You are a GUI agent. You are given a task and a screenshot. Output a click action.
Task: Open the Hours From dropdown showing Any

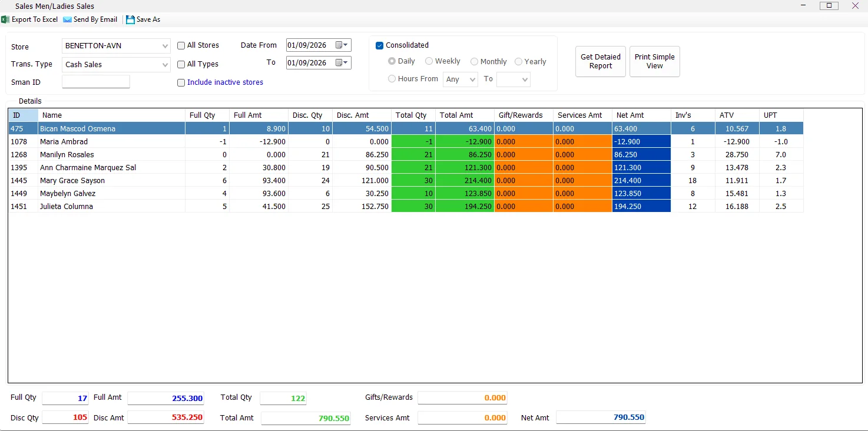[x=460, y=79]
